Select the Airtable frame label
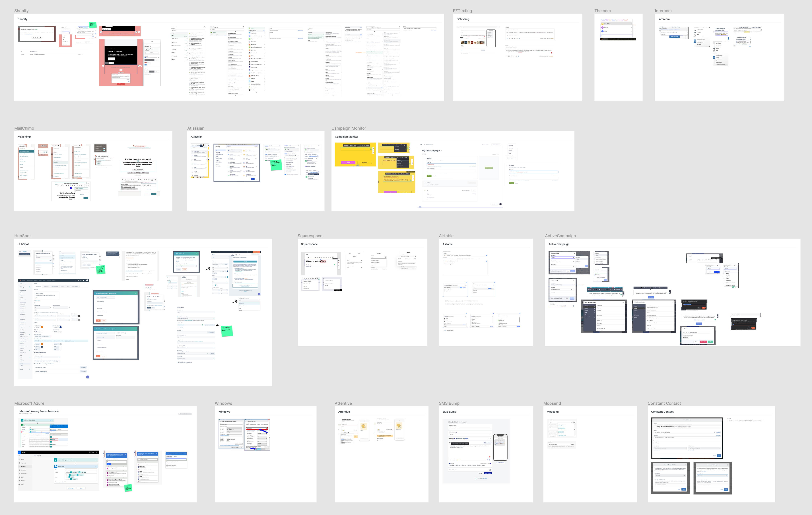 click(x=446, y=236)
